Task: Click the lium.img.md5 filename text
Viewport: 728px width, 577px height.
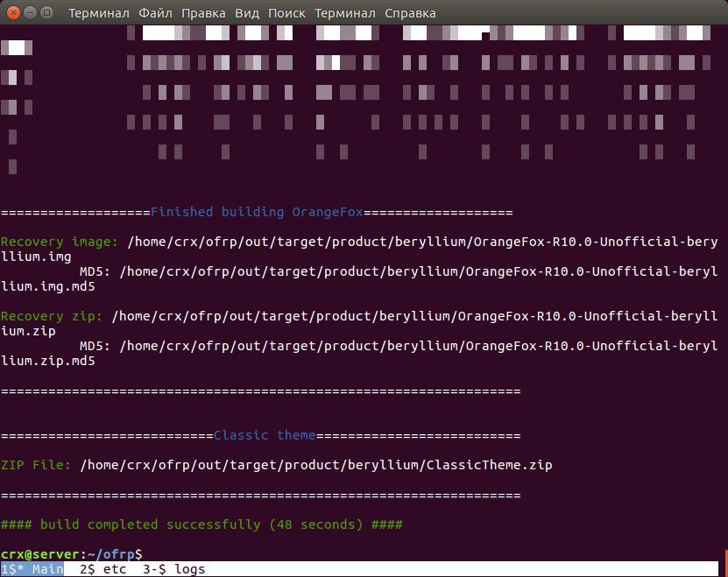Action: (48, 286)
